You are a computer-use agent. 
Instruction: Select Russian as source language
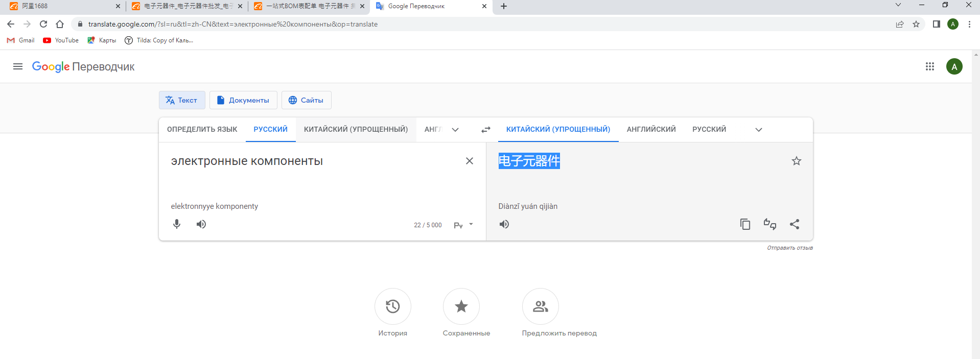click(270, 129)
